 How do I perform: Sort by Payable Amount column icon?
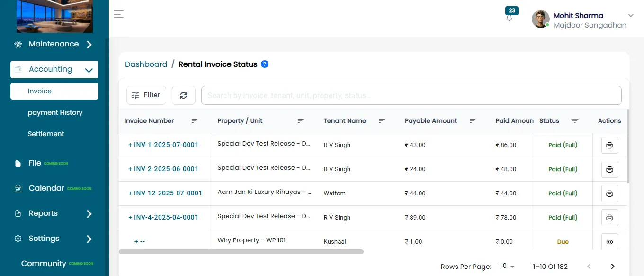pos(472,121)
